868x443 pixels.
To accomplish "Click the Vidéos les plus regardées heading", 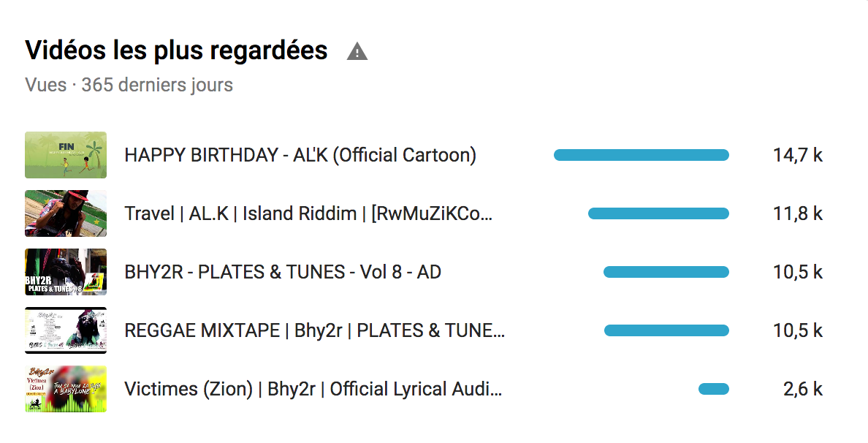I will coord(176,50).
